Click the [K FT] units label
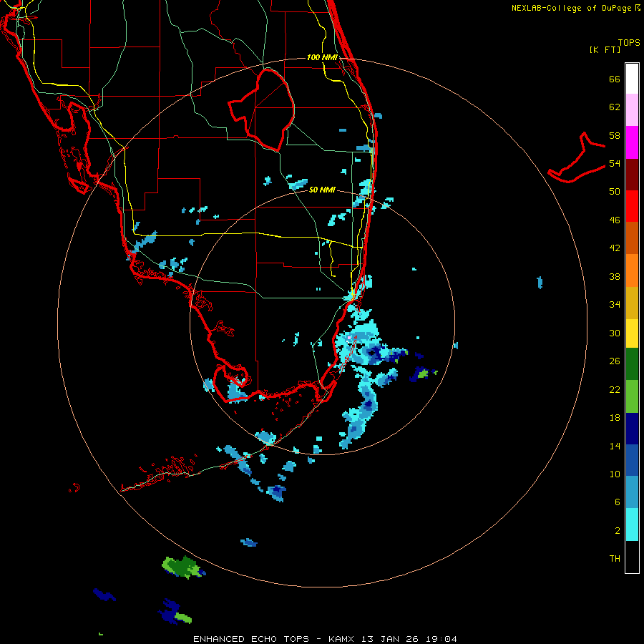 [x=605, y=49]
